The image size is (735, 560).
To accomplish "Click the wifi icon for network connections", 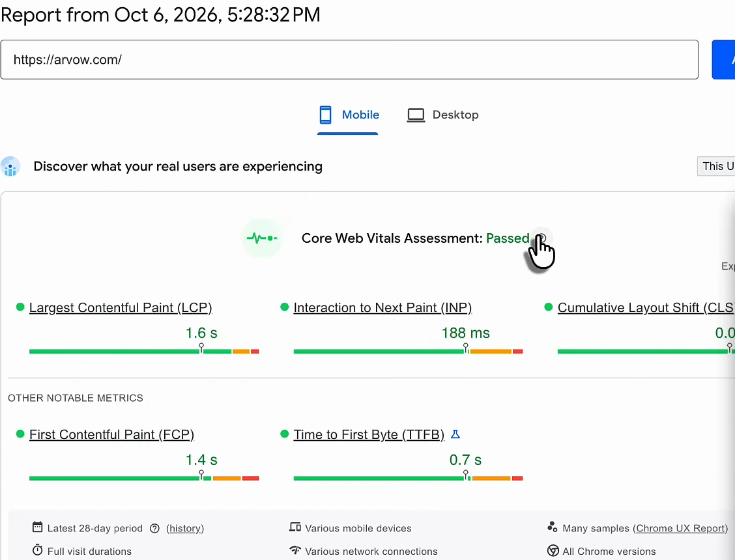I will pos(295,550).
